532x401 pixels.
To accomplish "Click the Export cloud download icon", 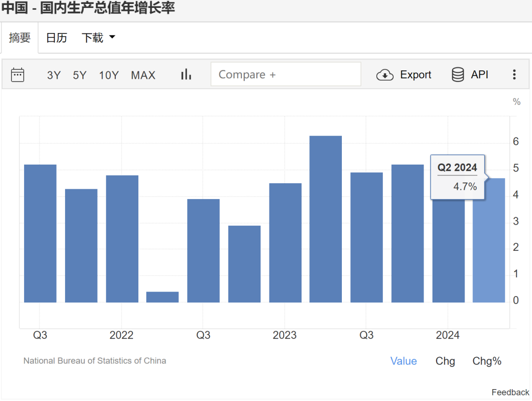I will (x=385, y=75).
